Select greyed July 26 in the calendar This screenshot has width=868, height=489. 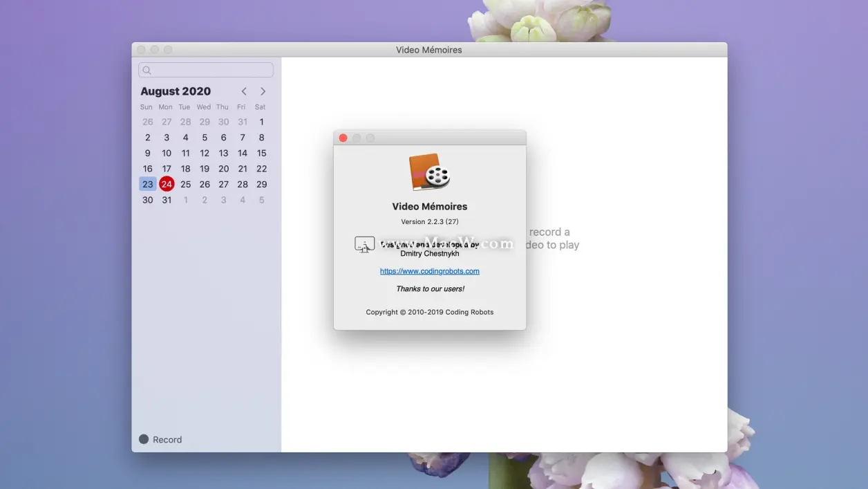[x=147, y=122]
